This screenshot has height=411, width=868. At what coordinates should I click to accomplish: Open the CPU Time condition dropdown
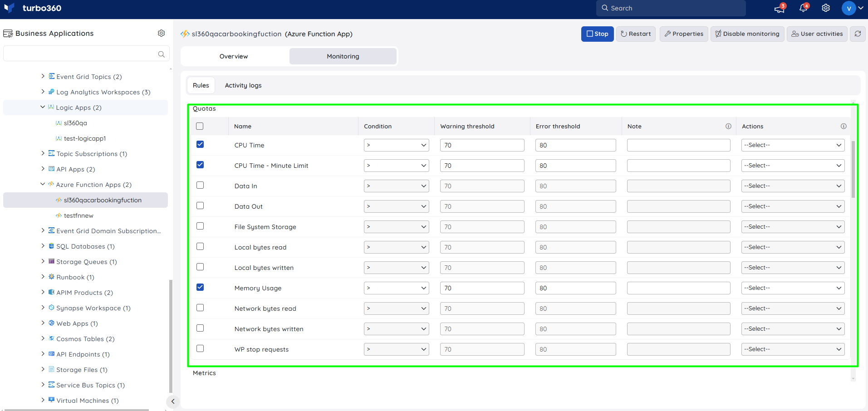point(397,145)
